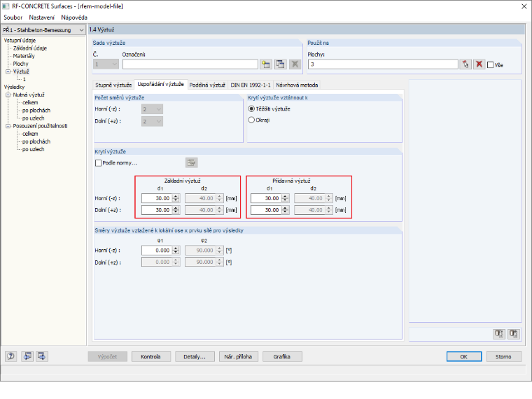
Task: Click stepper of Horní φ1 angle
Action: tap(176, 251)
